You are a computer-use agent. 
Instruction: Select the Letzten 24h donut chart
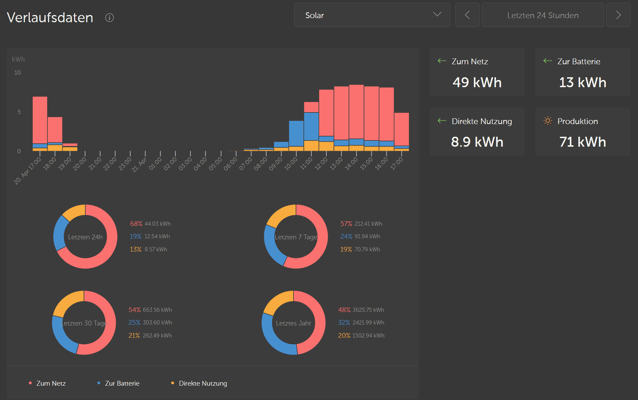(85, 236)
